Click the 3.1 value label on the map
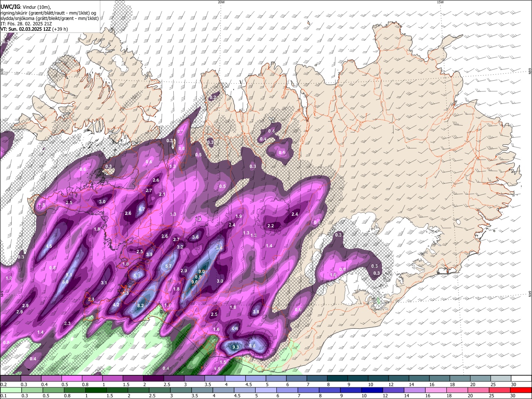The image size is (532, 399). tap(104, 283)
